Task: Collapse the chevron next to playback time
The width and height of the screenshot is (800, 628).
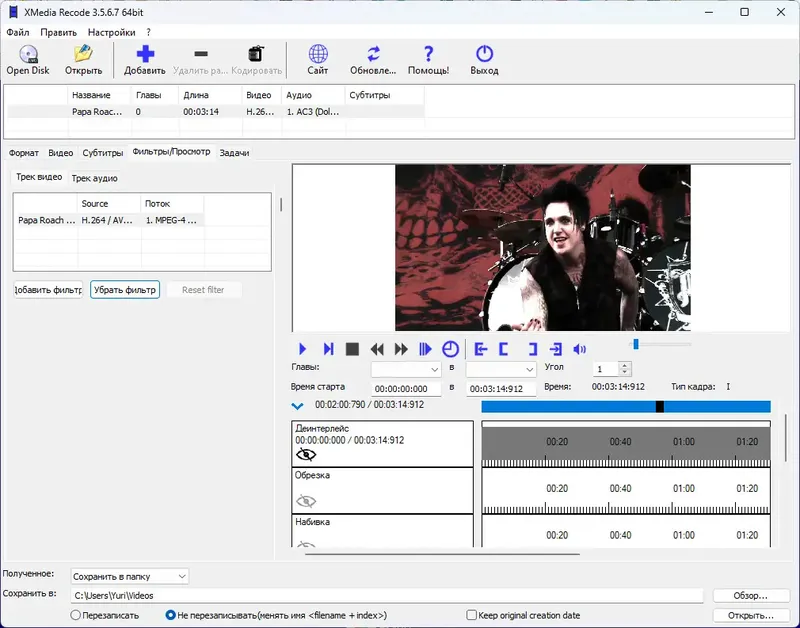Action: (x=297, y=406)
